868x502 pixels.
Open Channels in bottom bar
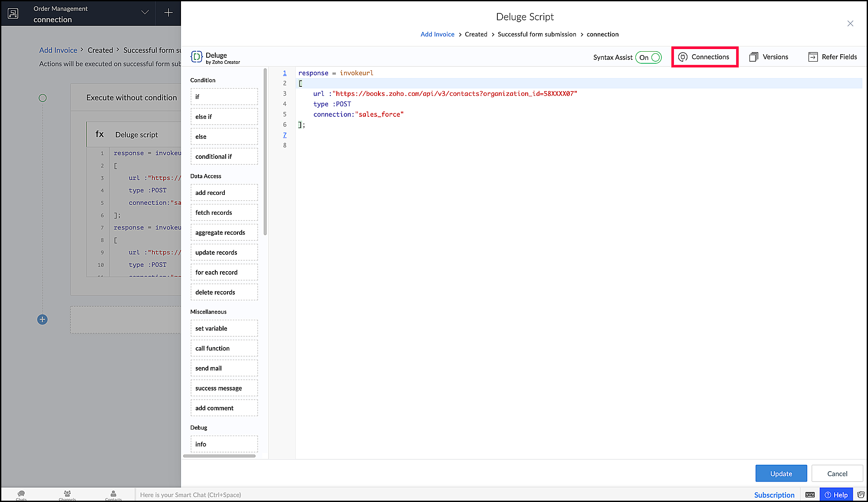(67, 495)
